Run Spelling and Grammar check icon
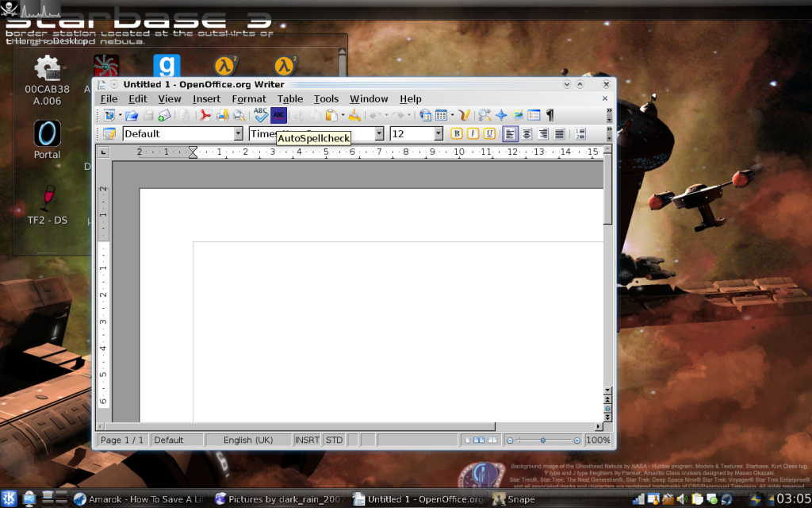The image size is (812, 508). [260, 115]
